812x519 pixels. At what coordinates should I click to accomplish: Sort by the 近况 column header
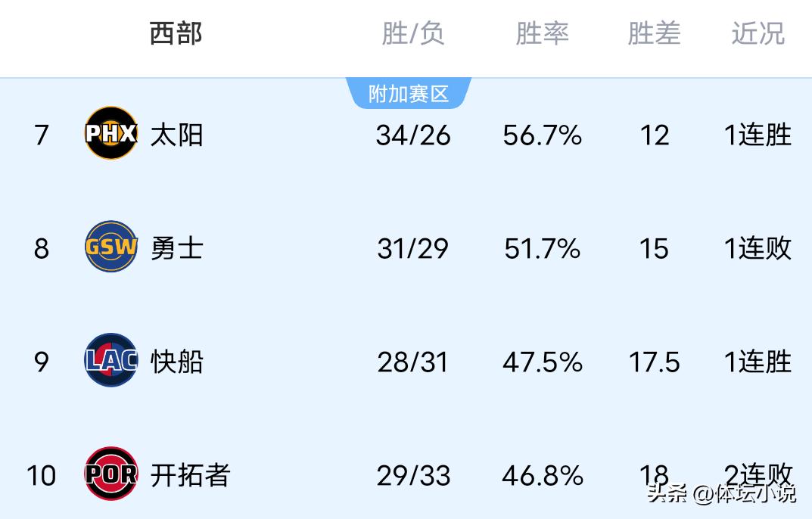tap(758, 34)
